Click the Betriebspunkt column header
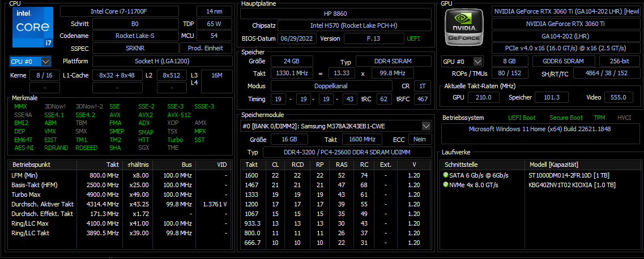The width and height of the screenshot is (644, 259). pos(42,165)
